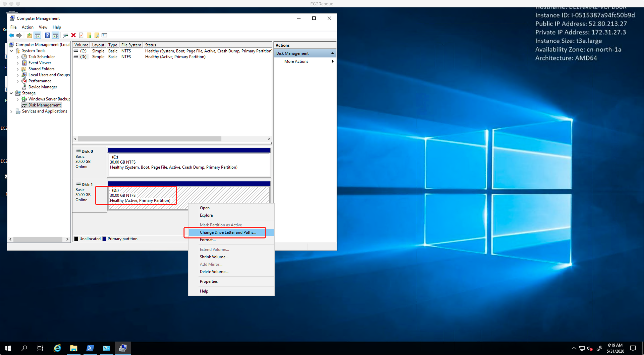This screenshot has width=644, height=355.
Task: Open the Action menu in menu bar
Action: pyautogui.click(x=28, y=27)
